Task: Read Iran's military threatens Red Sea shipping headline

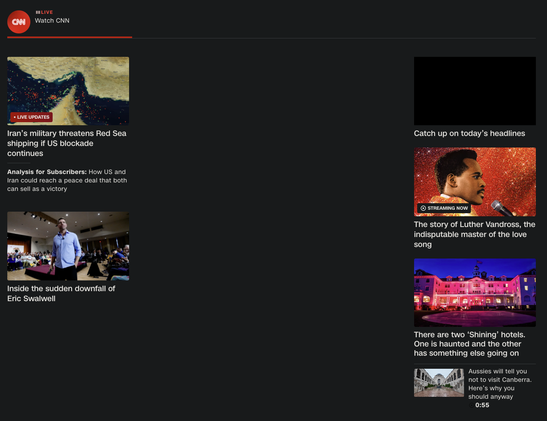Action: (67, 143)
